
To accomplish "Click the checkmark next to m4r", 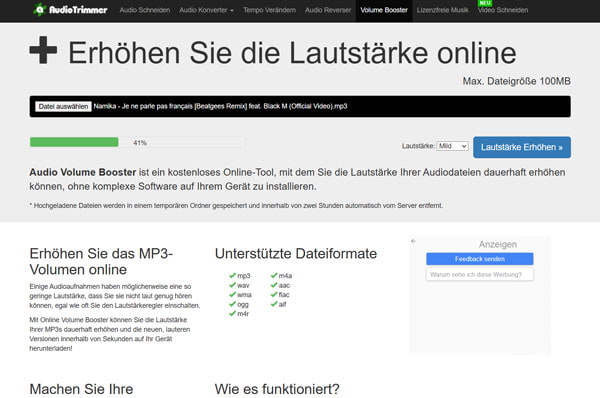I will coord(232,313).
